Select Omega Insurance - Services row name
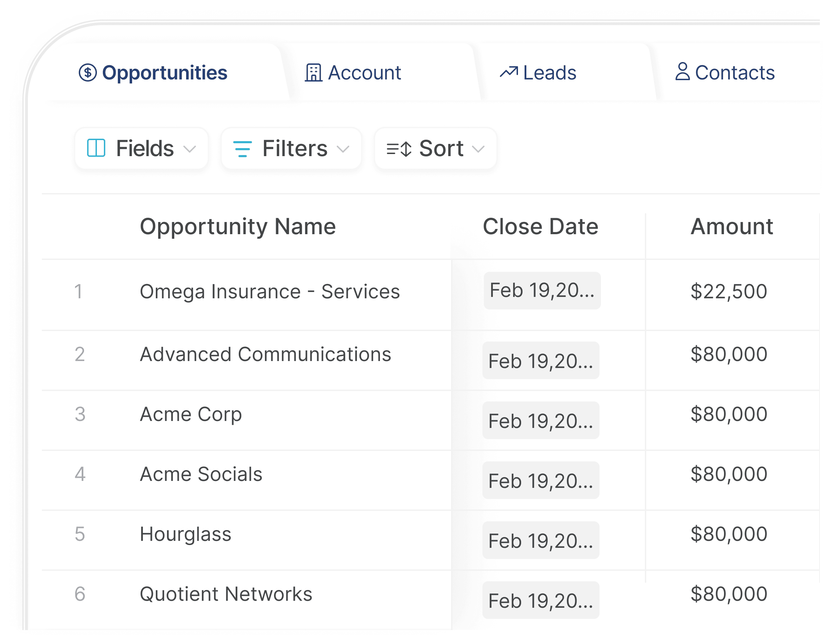The image size is (831, 644). tap(270, 292)
